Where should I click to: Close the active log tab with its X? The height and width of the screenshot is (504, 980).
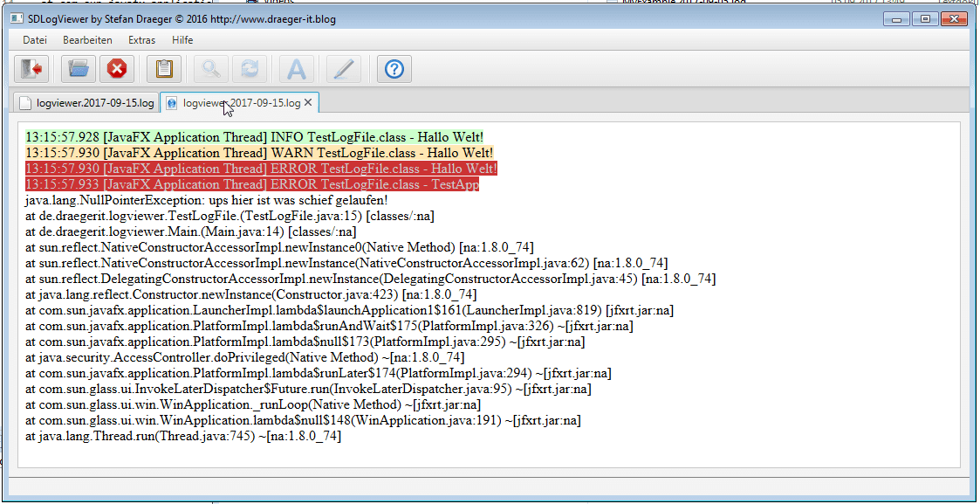[307, 102]
